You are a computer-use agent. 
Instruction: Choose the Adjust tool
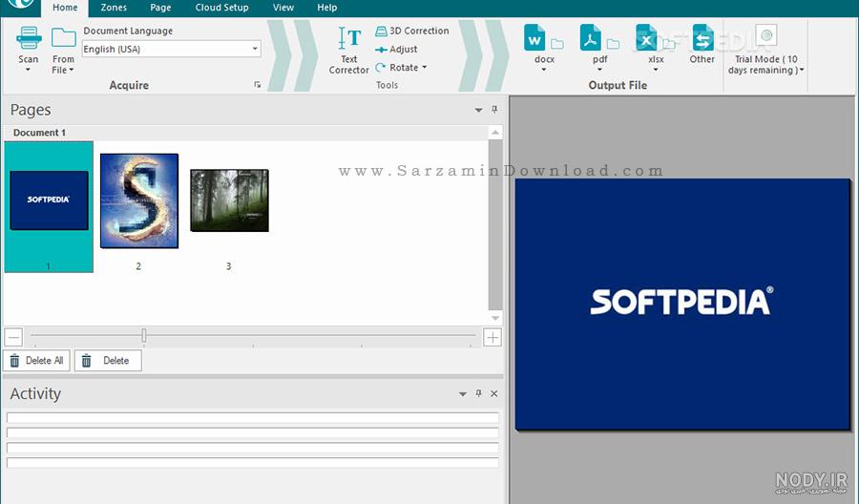[x=397, y=50]
